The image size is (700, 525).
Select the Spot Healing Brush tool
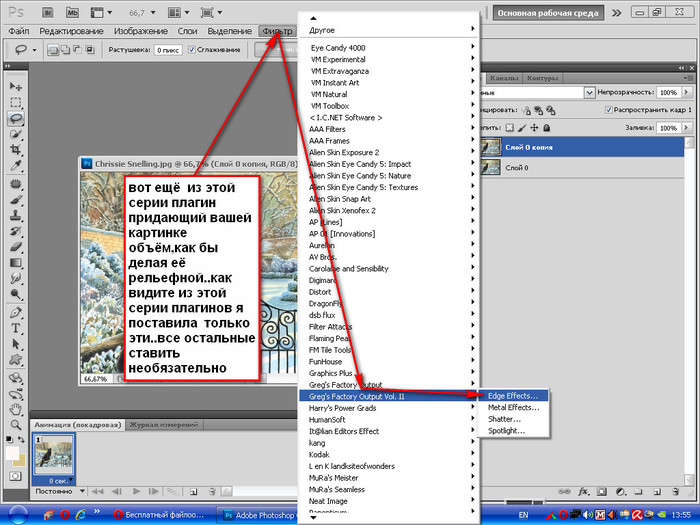point(16,184)
